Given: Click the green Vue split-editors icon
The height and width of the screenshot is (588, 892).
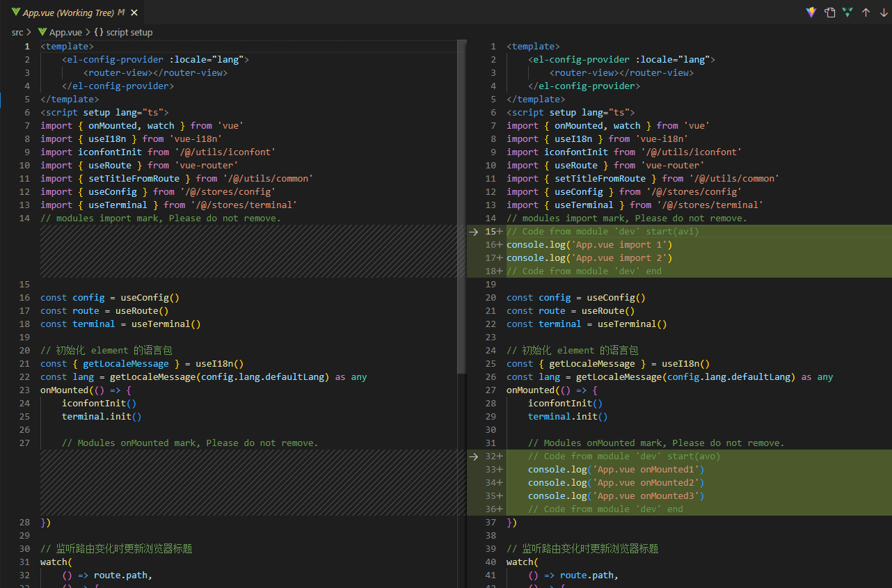Looking at the screenshot, I should click(847, 13).
